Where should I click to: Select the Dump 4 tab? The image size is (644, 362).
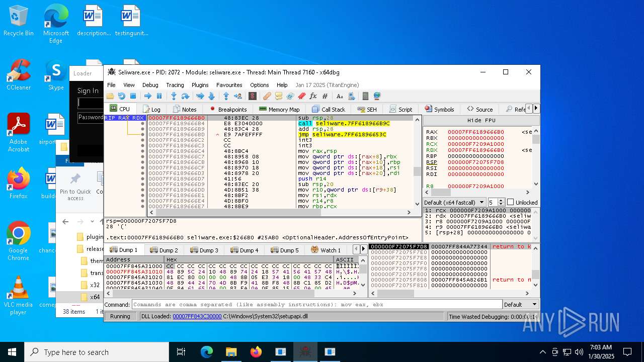[x=245, y=250]
